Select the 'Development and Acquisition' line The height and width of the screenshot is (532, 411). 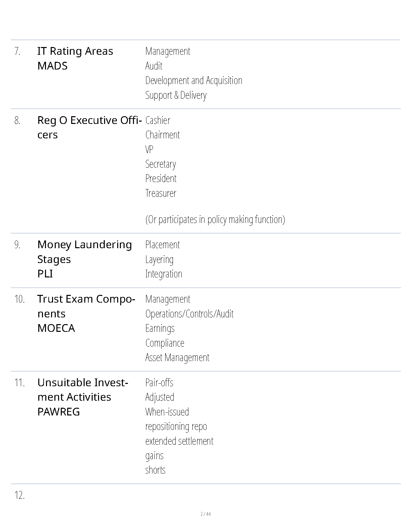(x=193, y=81)
